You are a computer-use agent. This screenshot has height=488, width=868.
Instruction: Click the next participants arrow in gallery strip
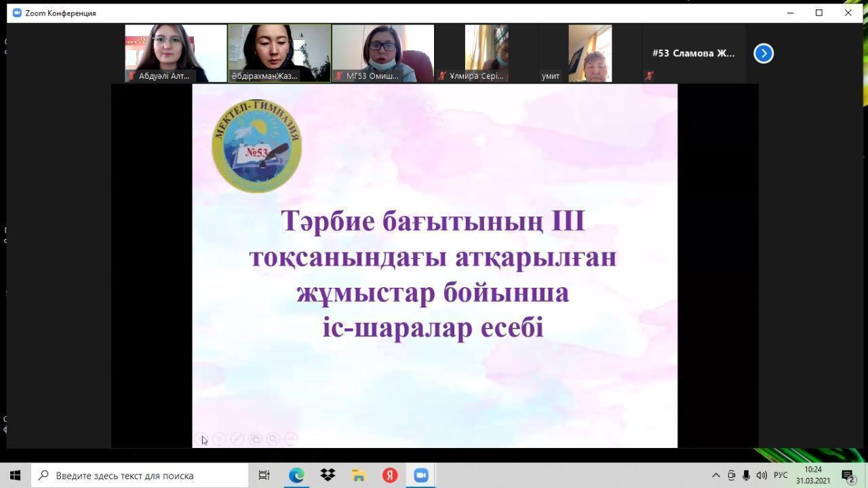click(763, 54)
